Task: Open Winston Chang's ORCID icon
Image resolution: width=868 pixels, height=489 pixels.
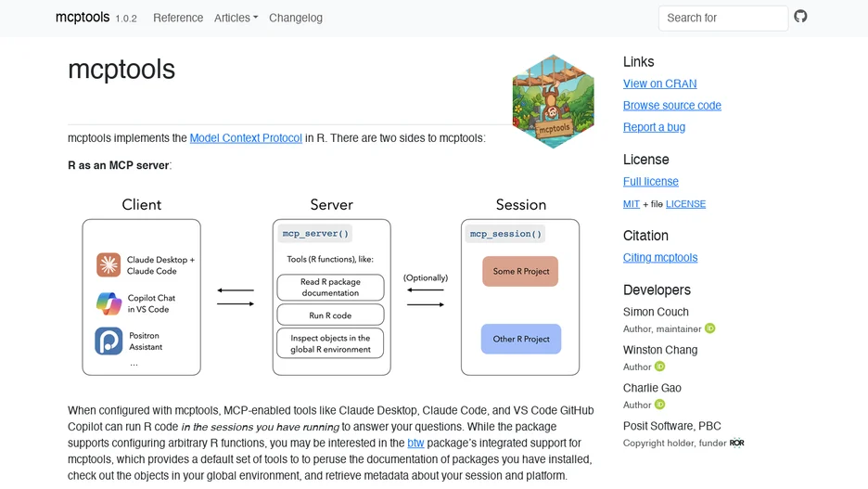Action: coord(659,367)
